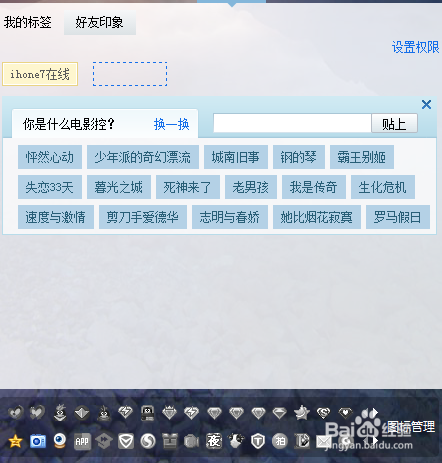Focus the tag text input field

click(292, 123)
